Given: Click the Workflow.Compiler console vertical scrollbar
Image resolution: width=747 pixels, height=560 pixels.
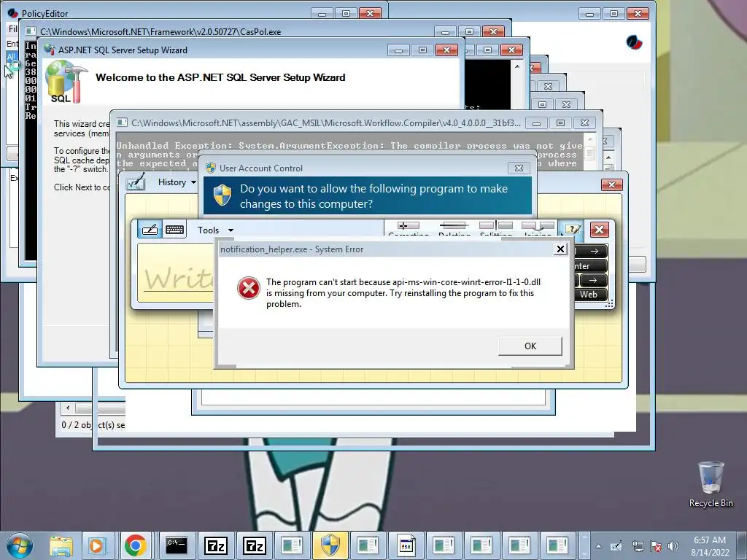Looking at the screenshot, I should click(589, 152).
